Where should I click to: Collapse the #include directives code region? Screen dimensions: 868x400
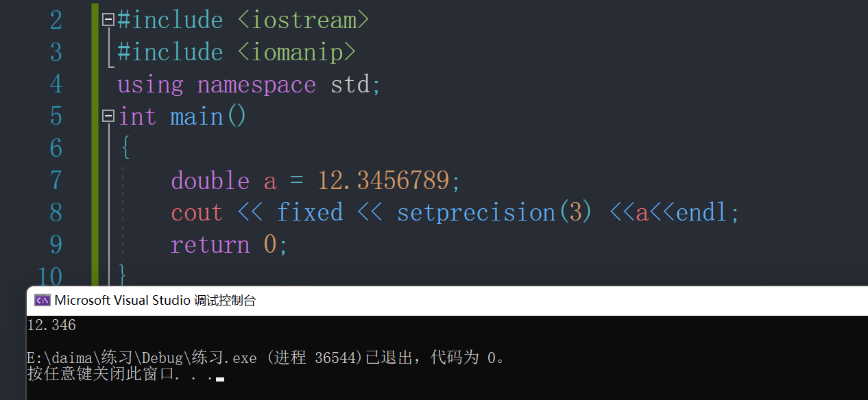pos(107,19)
